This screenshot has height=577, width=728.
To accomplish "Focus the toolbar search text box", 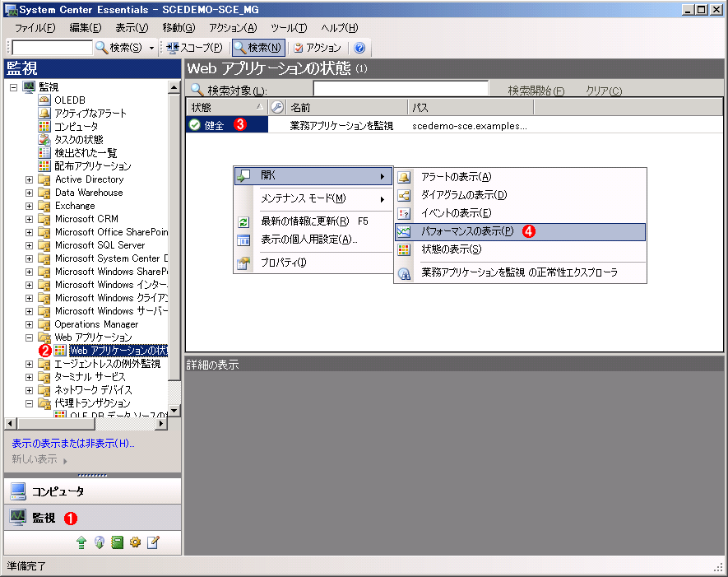I will coord(52,48).
